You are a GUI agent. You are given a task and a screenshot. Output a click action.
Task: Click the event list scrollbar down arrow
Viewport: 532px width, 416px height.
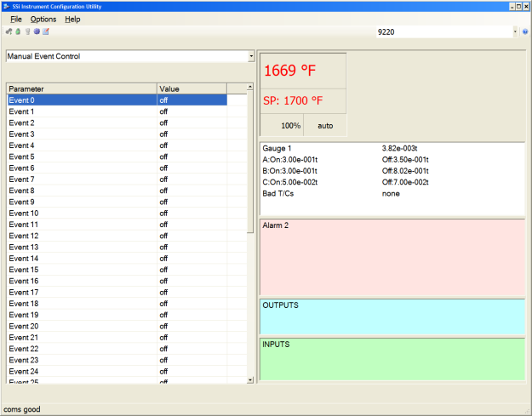(x=250, y=379)
